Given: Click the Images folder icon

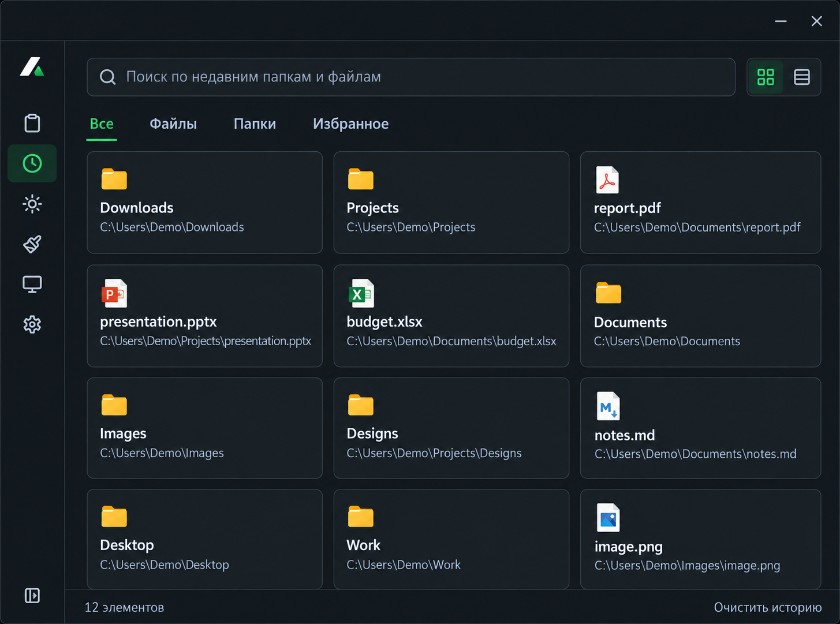Looking at the screenshot, I should (114, 405).
